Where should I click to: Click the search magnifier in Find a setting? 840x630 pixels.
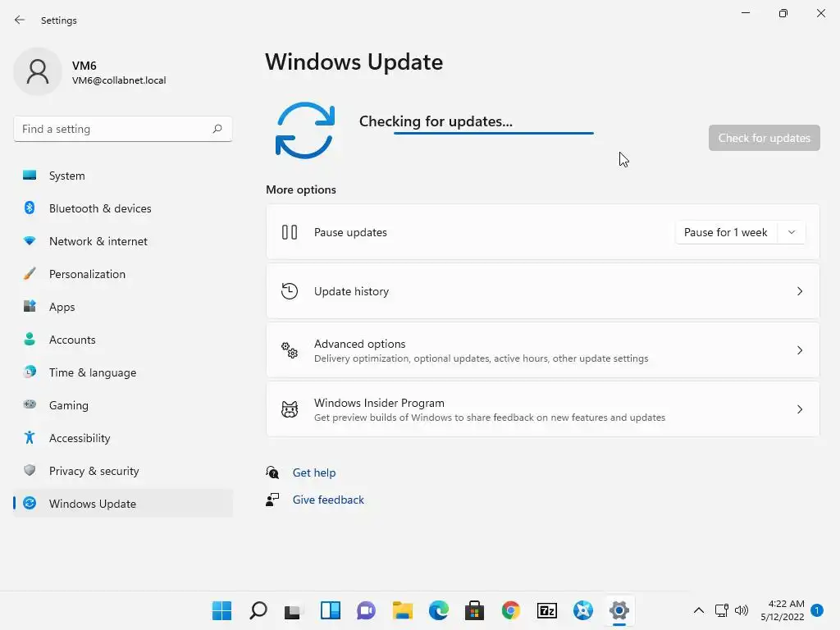[217, 129]
